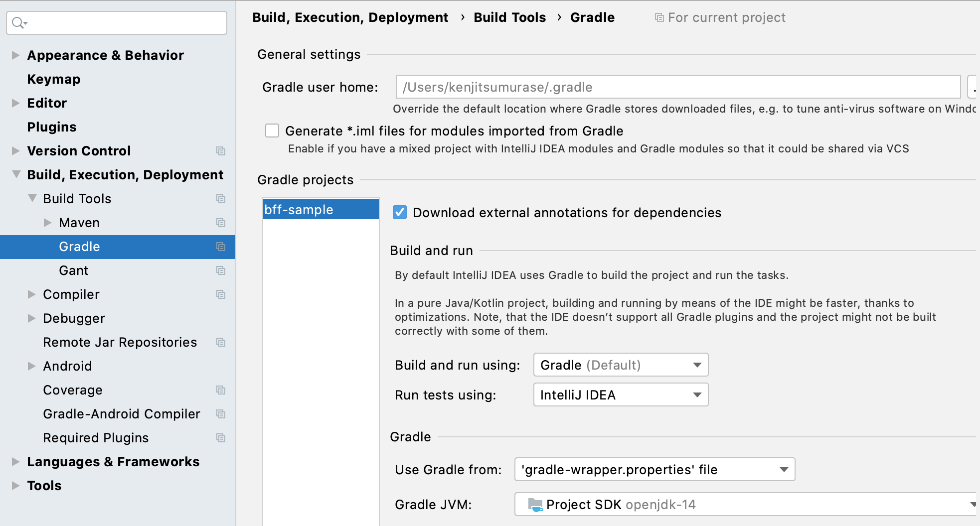
Task: Open the Run tests using dropdown
Action: pos(697,394)
